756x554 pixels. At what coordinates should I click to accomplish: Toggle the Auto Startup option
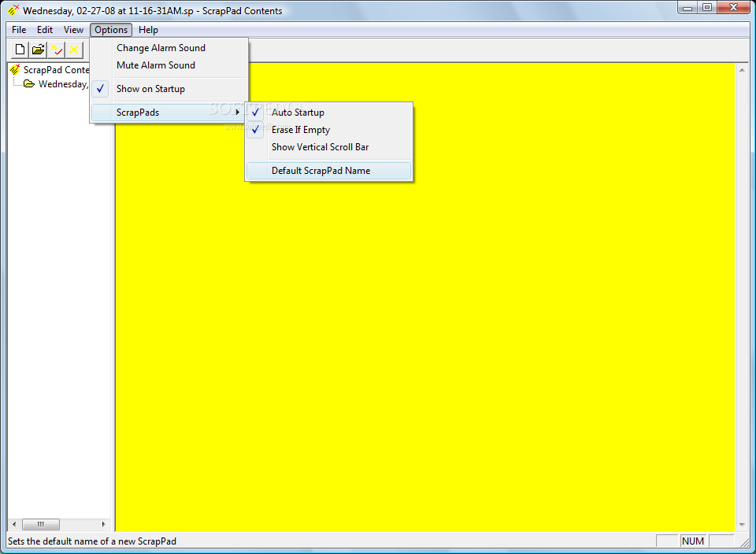point(329,113)
